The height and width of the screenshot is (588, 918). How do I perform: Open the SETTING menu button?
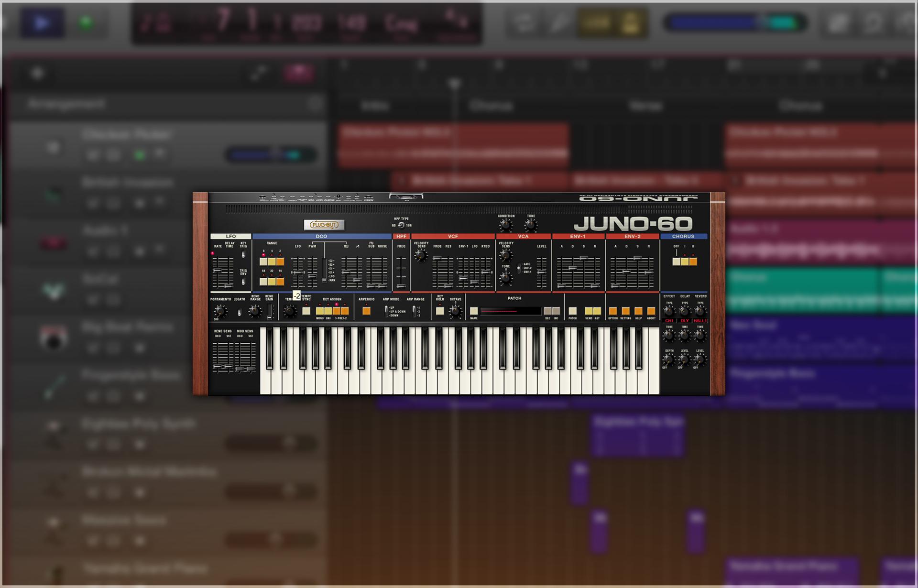point(625,311)
